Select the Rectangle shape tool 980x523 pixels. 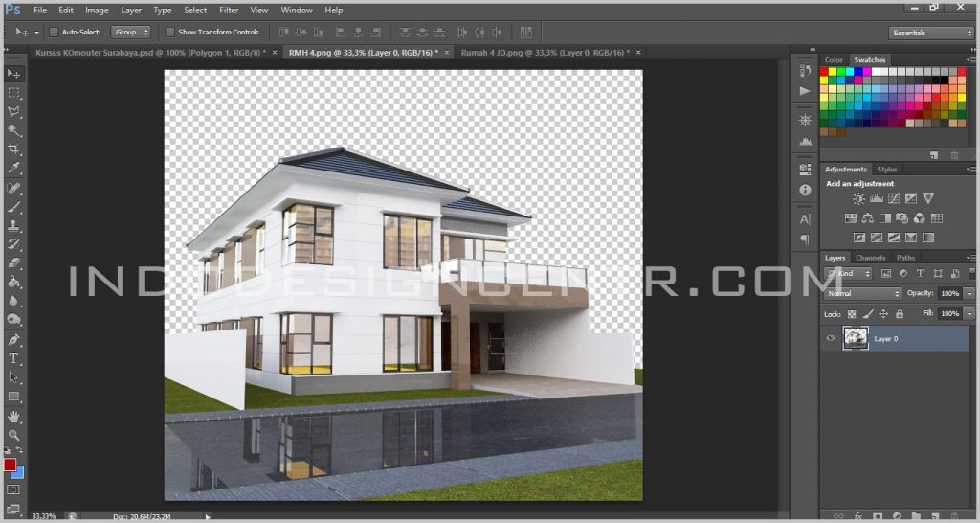pyautogui.click(x=13, y=397)
